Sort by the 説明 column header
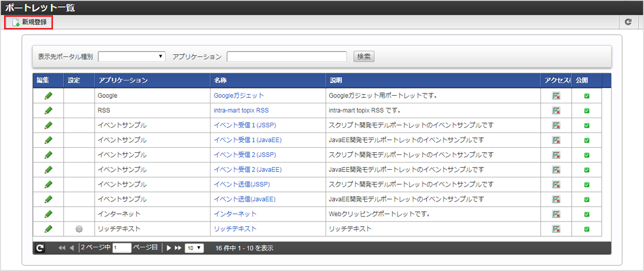The width and height of the screenshot is (644, 271). click(x=434, y=80)
